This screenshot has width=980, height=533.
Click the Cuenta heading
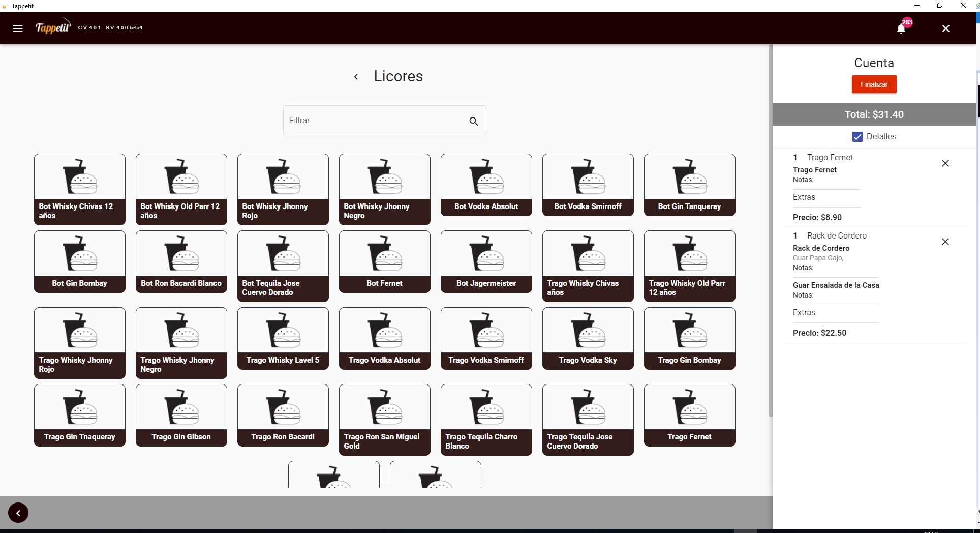874,63
